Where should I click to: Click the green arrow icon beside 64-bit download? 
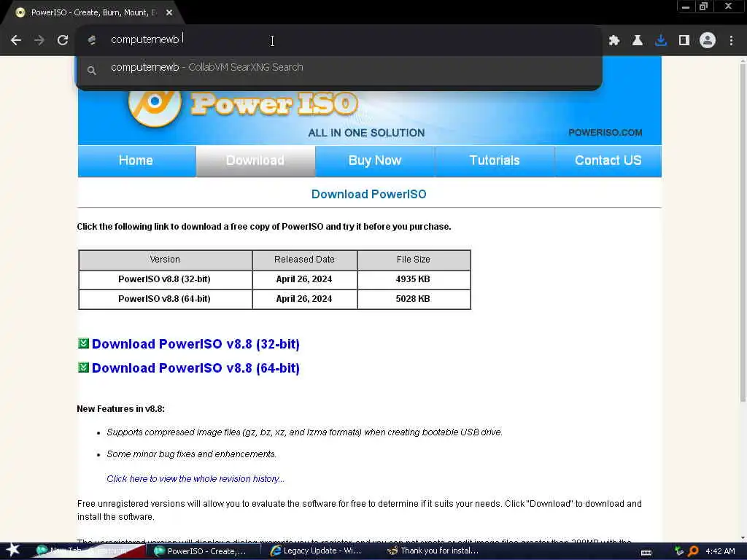pyautogui.click(x=83, y=367)
